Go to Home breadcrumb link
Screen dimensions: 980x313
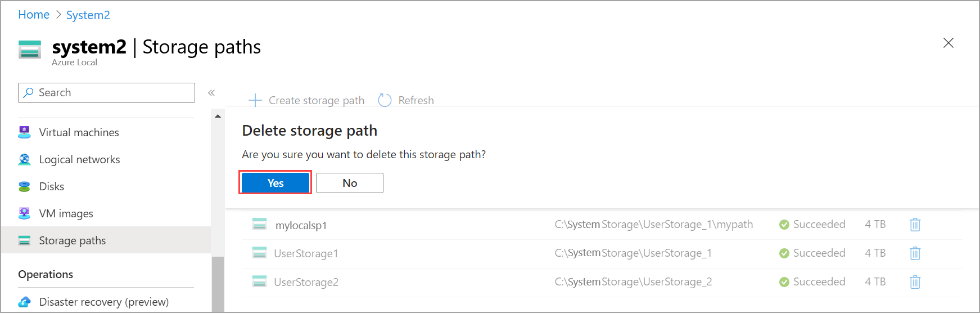[x=34, y=15]
